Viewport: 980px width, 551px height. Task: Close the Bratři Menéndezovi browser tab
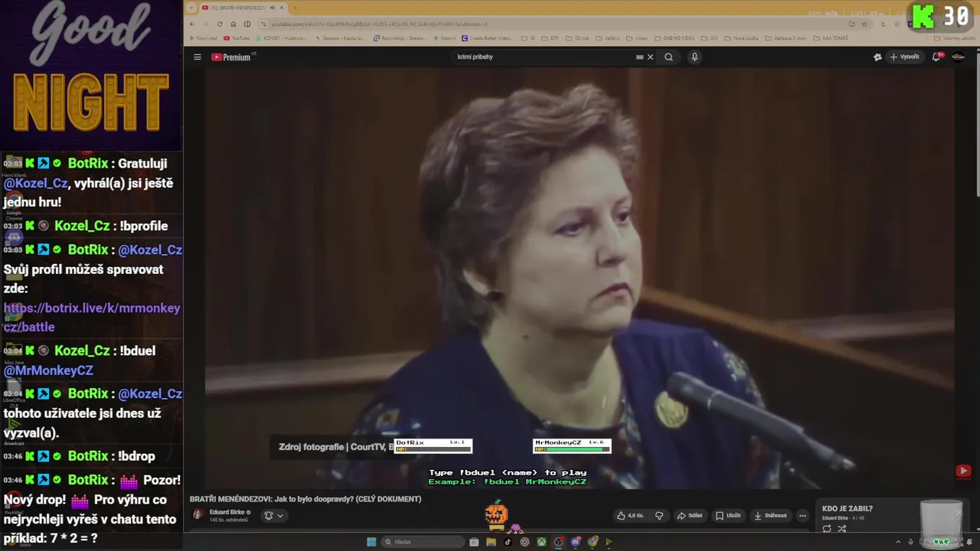tap(282, 8)
